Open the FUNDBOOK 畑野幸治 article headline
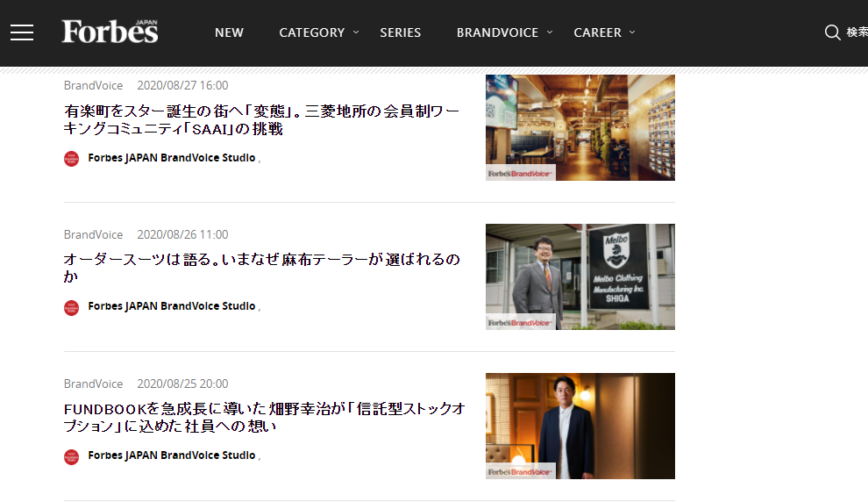The height and width of the screenshot is (502, 868). [264, 417]
